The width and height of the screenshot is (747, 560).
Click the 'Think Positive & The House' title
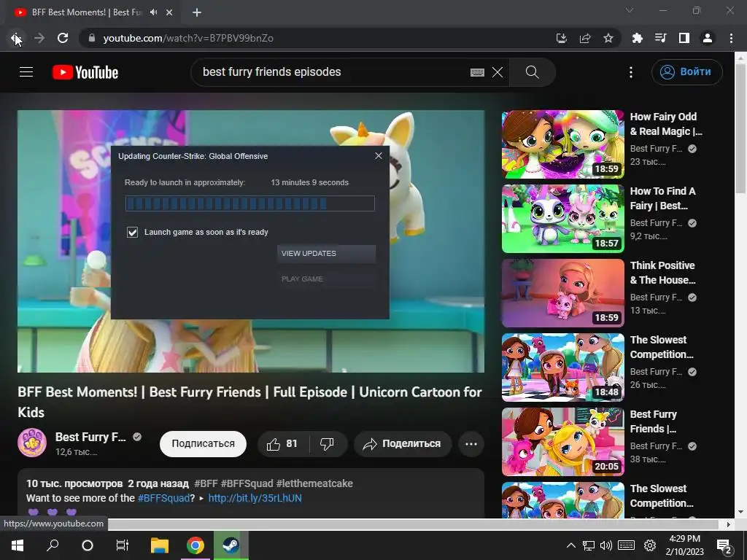tap(662, 273)
